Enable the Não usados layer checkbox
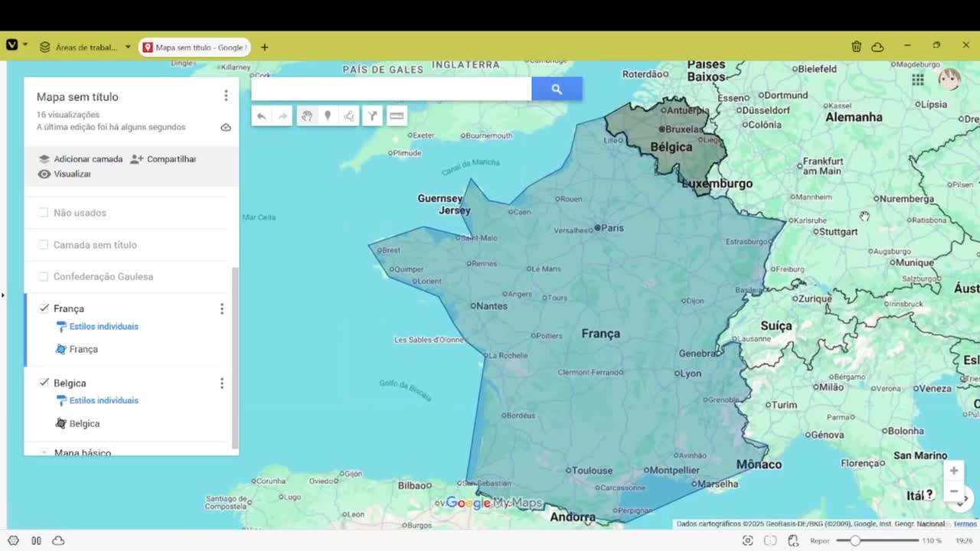980x551 pixels. click(x=43, y=212)
